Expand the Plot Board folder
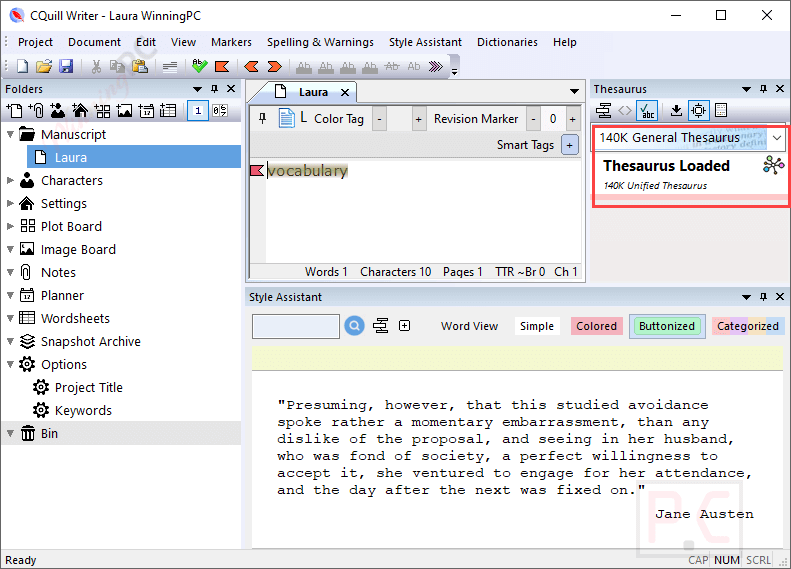The image size is (791, 569). [10, 226]
